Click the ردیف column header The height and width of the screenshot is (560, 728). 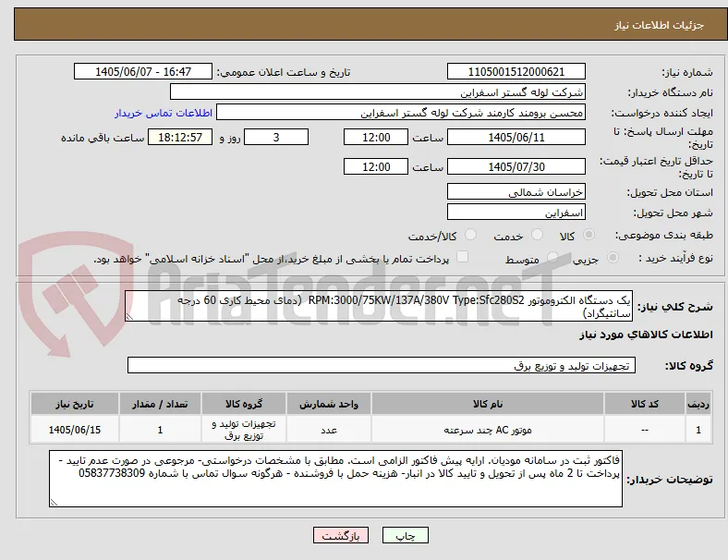pyautogui.click(x=698, y=404)
